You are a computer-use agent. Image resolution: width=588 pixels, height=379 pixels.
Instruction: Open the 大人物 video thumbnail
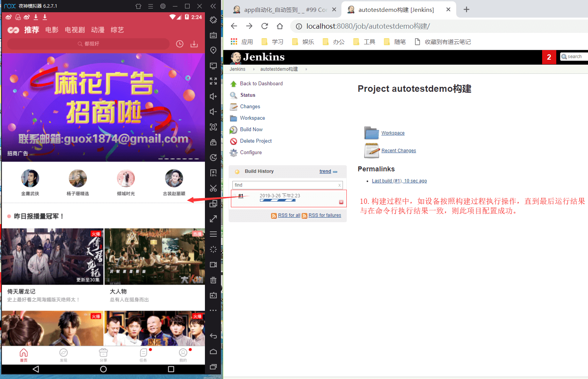coord(154,257)
